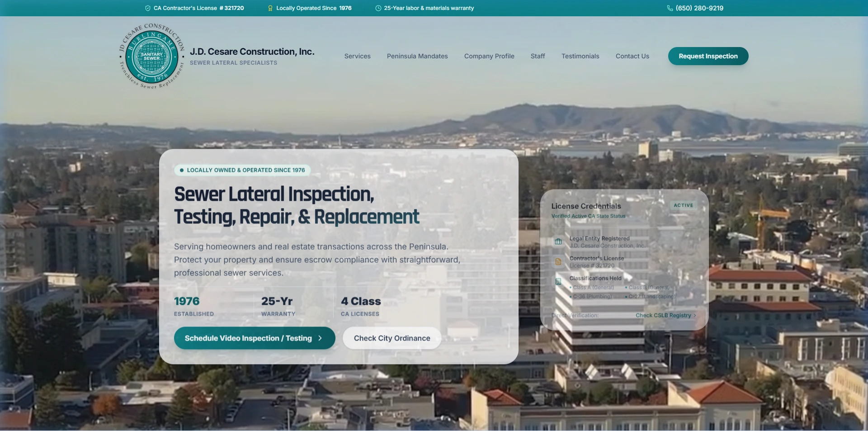
Task: Call the (650) 280-9219 phone number
Action: point(699,8)
